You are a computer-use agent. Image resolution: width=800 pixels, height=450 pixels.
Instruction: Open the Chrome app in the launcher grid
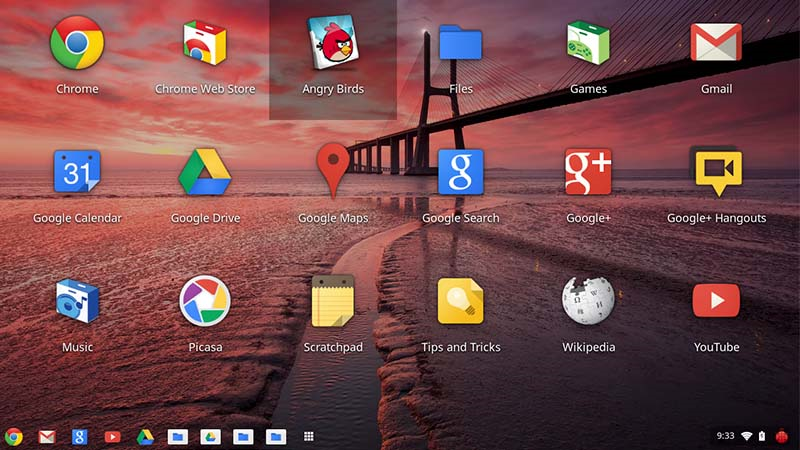click(x=77, y=43)
